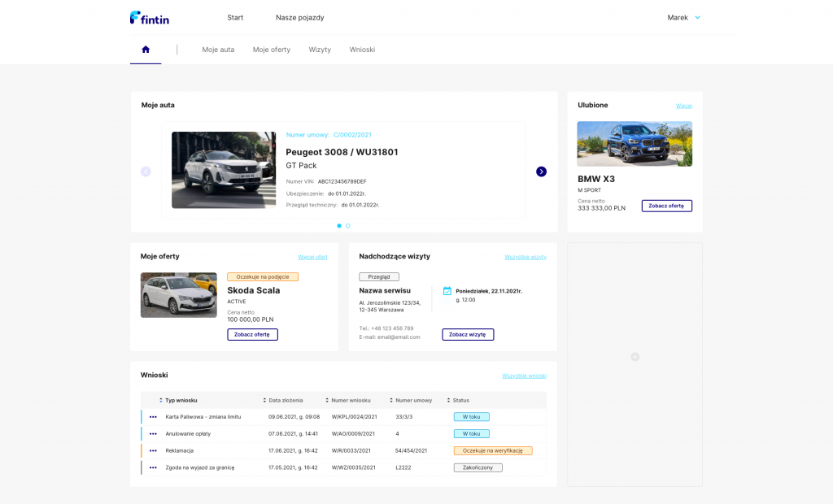
Task: Click the plus icon in empty panel
Action: [x=635, y=357]
